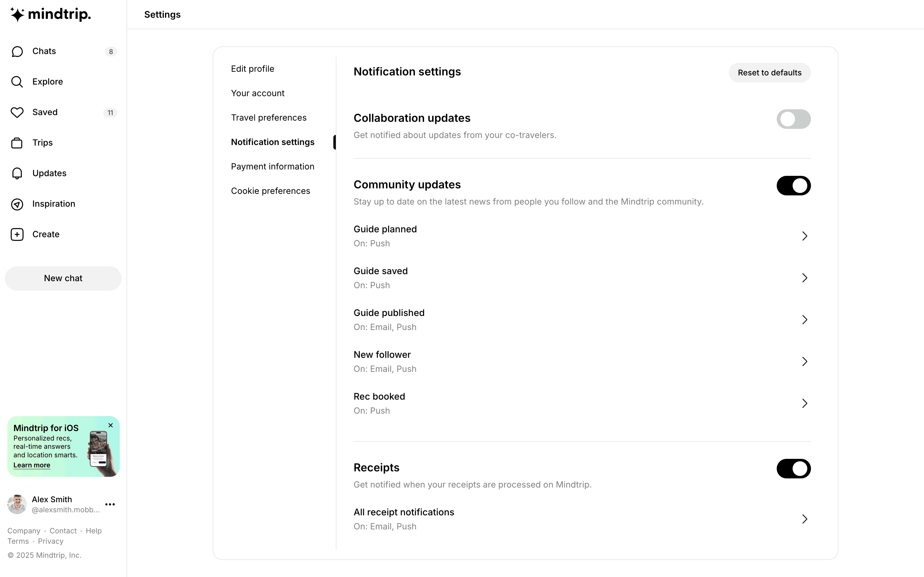Click the Create plus icon
This screenshot has height=577, width=924.
[x=17, y=234]
